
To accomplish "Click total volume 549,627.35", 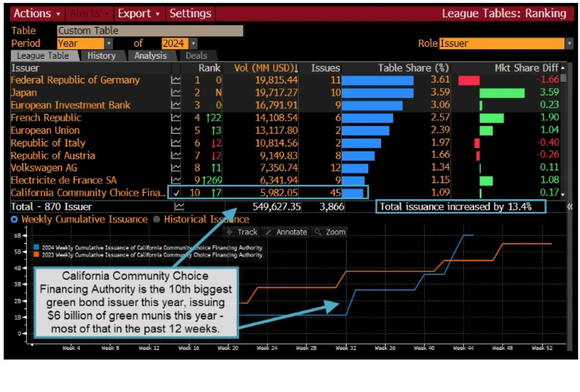I will pyautogui.click(x=277, y=206).
